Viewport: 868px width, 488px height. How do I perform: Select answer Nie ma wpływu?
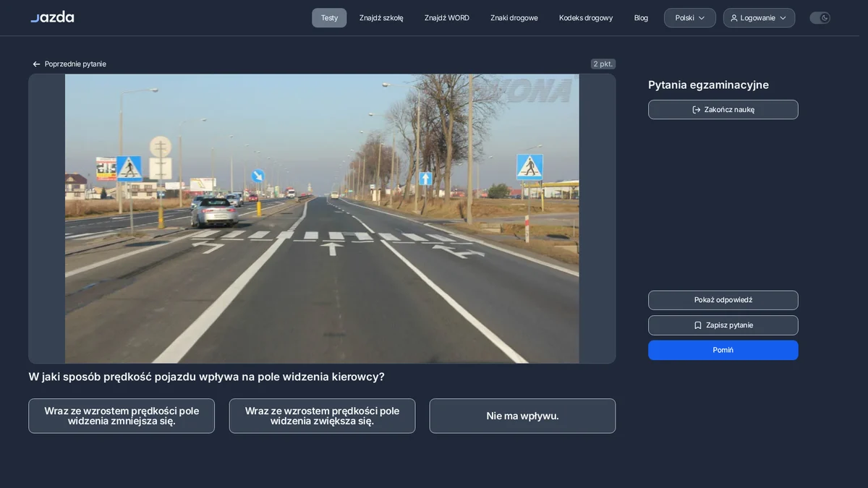(x=522, y=416)
